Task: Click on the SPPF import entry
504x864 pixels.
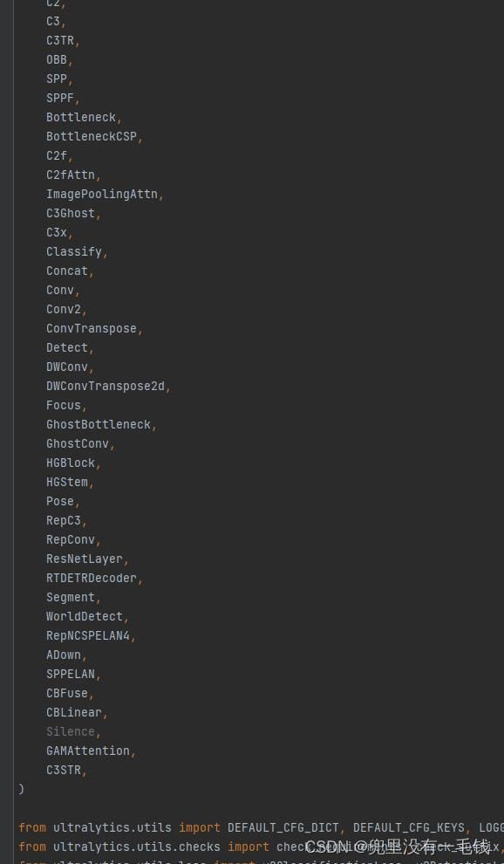Action: point(60,99)
